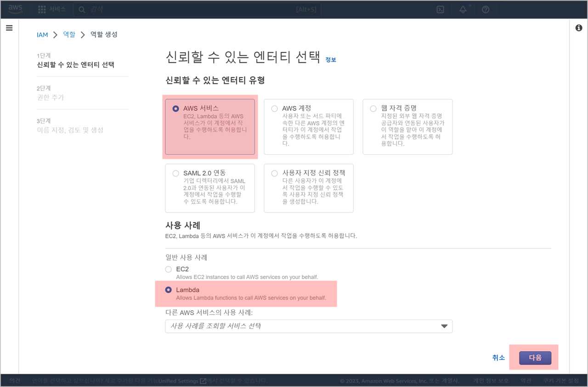Choose the Lambda use case

tap(169, 290)
